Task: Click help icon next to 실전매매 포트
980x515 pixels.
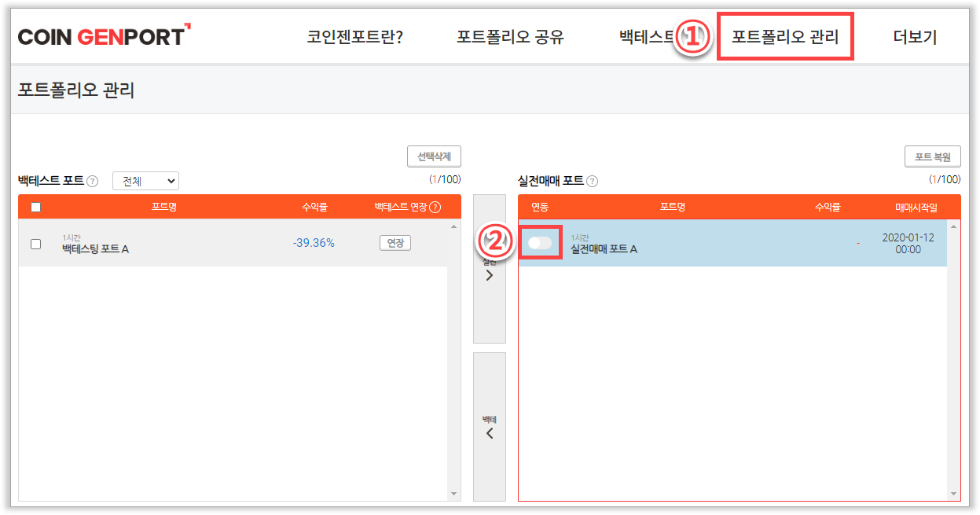Action: coord(593,182)
